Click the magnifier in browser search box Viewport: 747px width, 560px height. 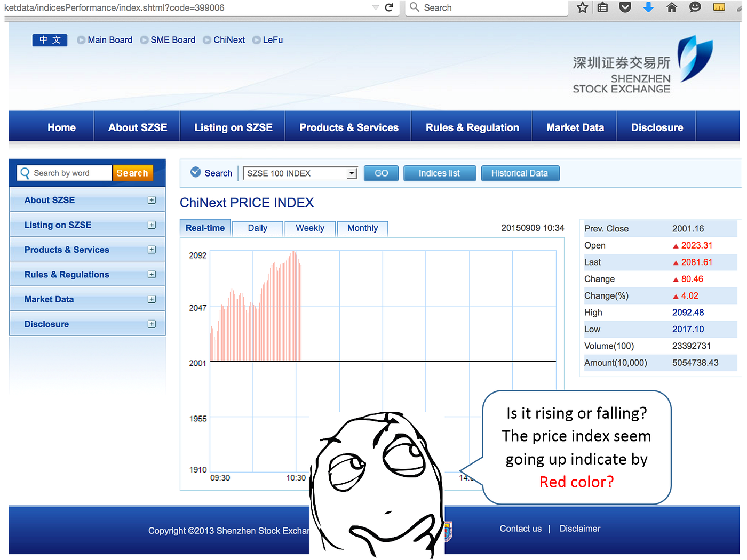point(414,7)
